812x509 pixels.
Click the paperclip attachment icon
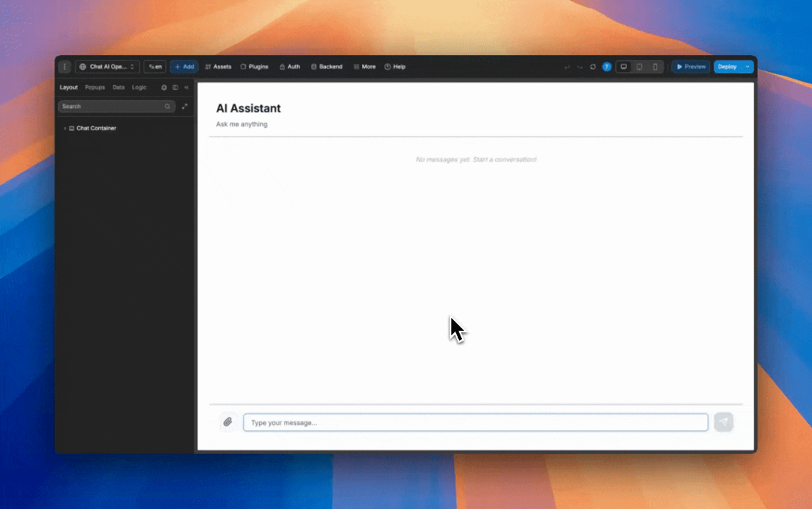point(228,422)
